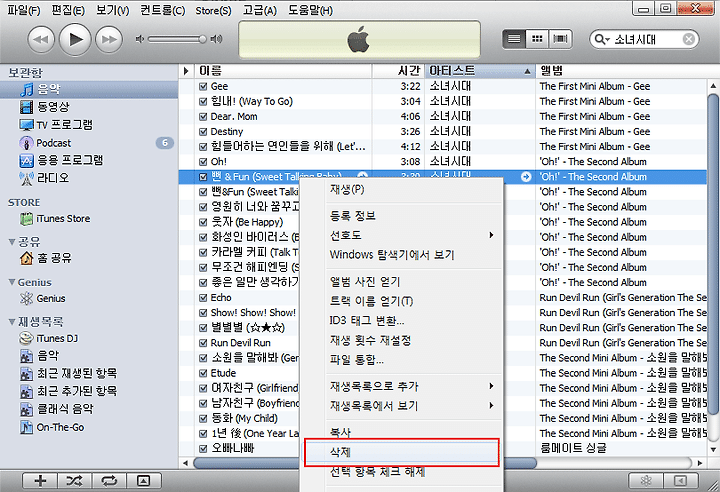The width and height of the screenshot is (720, 492).
Task: Uncheck the Run Devil Run checkbox
Action: [203, 343]
